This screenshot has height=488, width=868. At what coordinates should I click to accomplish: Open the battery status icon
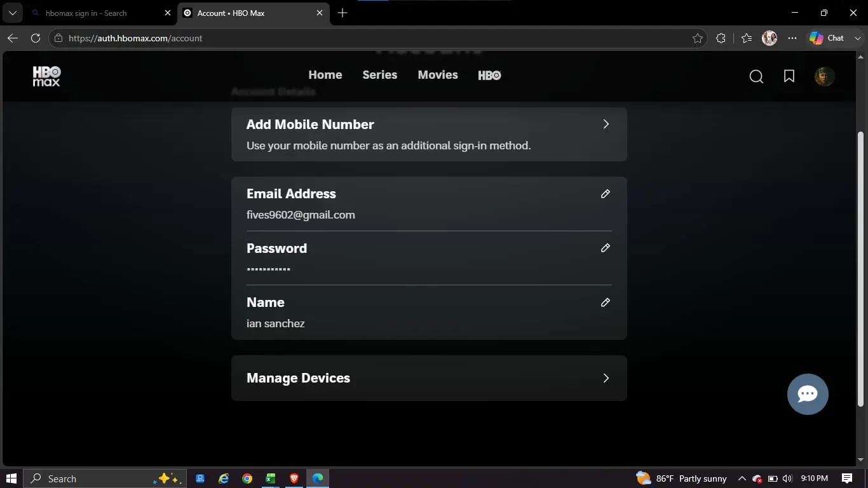click(x=773, y=478)
